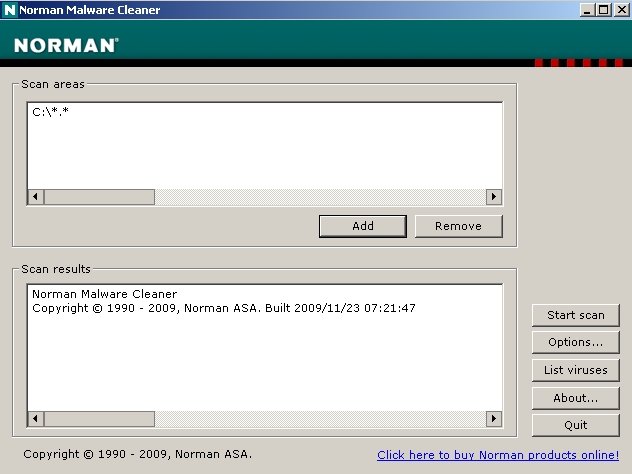The width and height of the screenshot is (632, 474).
Task: Open the Options dialog
Action: [x=576, y=343]
